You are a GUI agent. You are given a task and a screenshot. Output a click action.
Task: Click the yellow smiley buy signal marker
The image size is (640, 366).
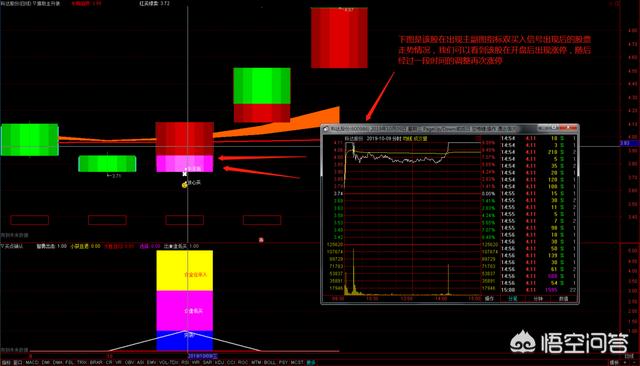(184, 185)
